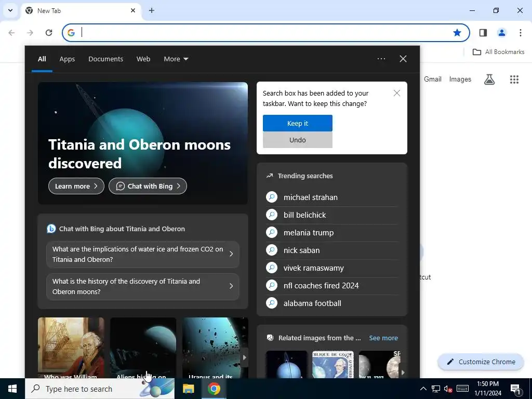
Task: Open the Windows Start menu
Action: coord(12,389)
